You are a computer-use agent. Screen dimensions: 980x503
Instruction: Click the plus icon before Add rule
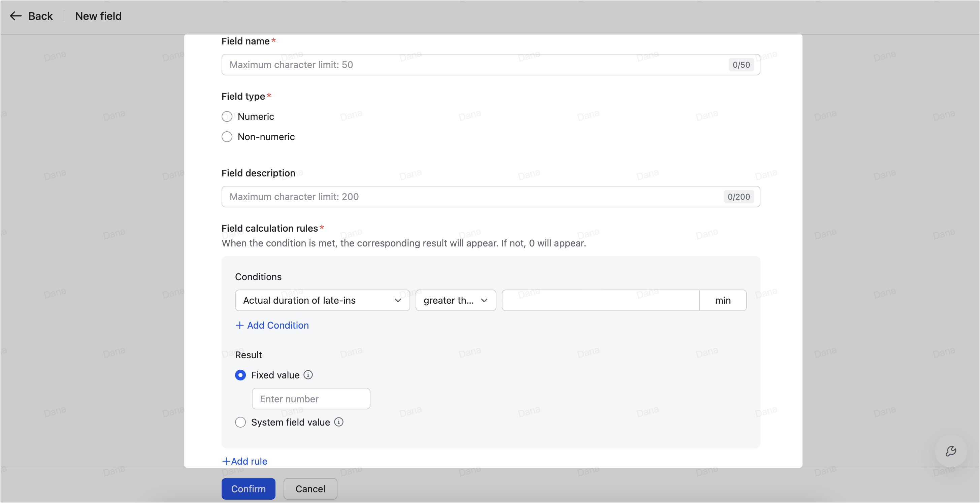(226, 461)
